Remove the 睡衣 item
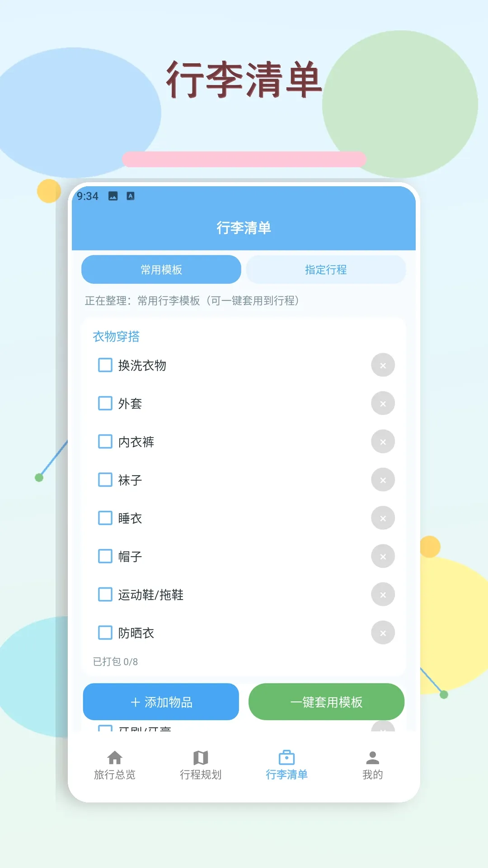Screen dimensions: 488x868 coord(383,518)
